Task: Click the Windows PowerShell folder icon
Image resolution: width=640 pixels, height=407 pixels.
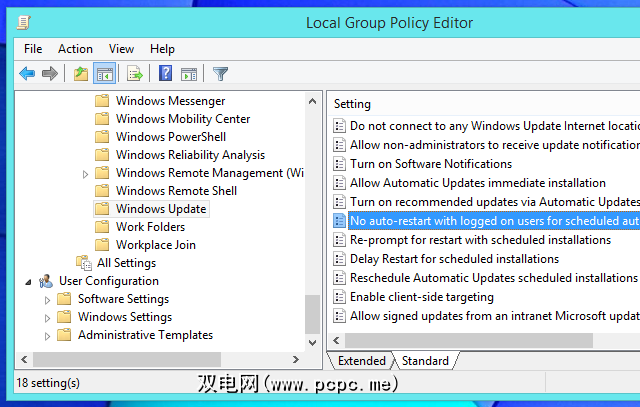Action: 102,136
